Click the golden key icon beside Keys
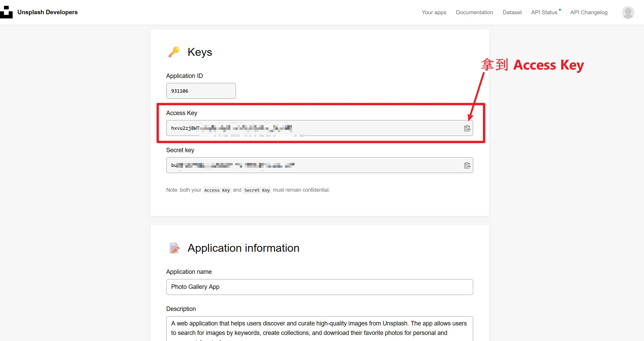The width and height of the screenshot is (644, 341). pos(174,52)
